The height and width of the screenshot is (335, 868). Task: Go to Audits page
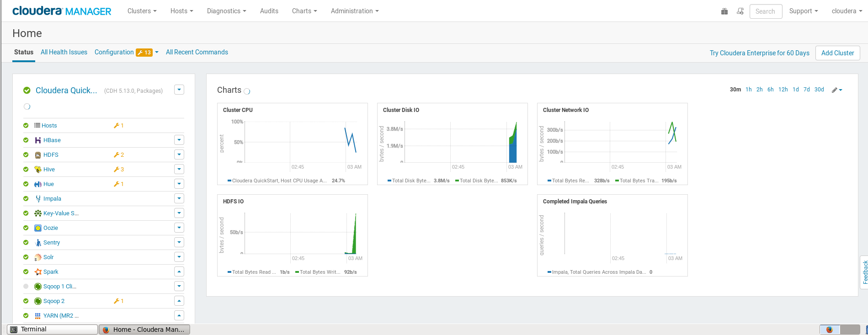point(269,11)
